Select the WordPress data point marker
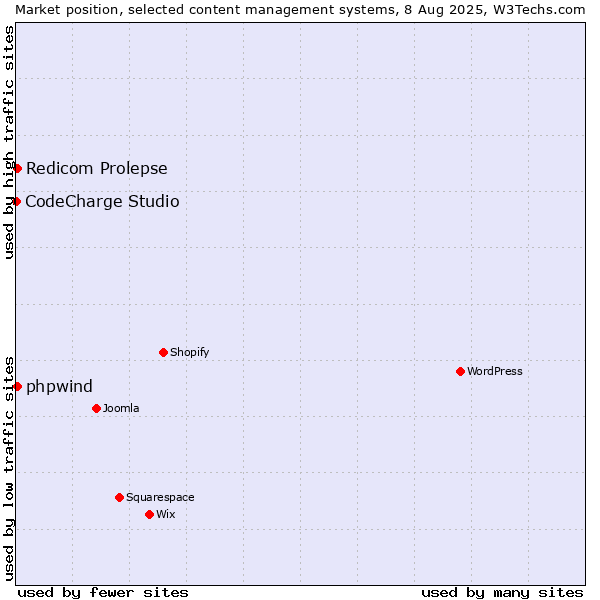The width and height of the screenshot is (600, 600). (x=460, y=371)
